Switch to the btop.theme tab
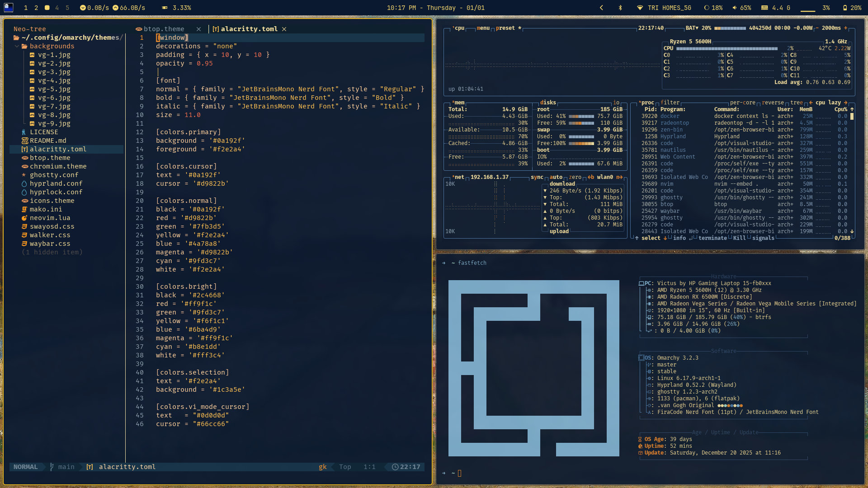Image resolution: width=868 pixels, height=488 pixels. coord(164,29)
